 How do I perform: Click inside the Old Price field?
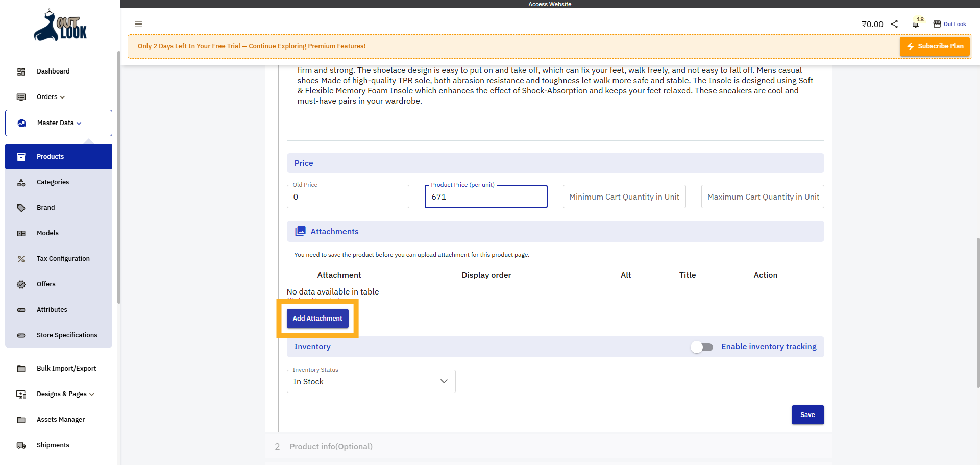click(x=348, y=197)
